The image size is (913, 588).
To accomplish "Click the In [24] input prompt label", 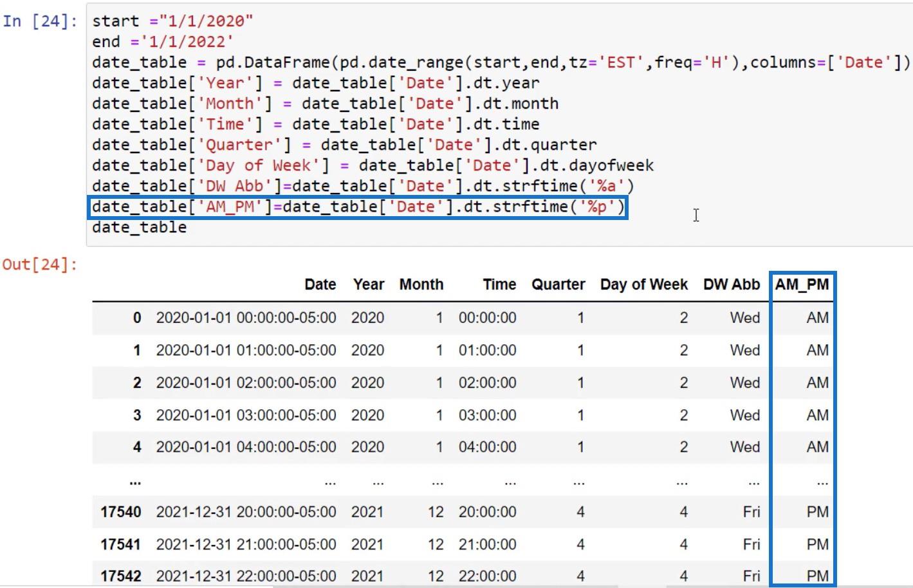I will 40,21.
